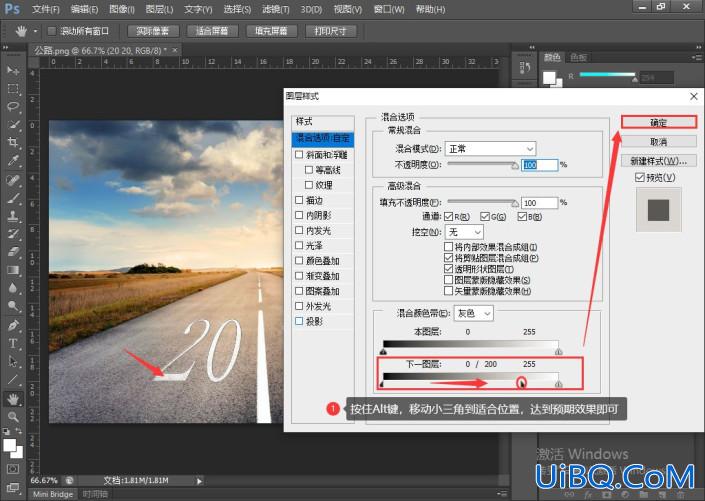Click the Photoshop Ps logo icon

[x=12, y=9]
